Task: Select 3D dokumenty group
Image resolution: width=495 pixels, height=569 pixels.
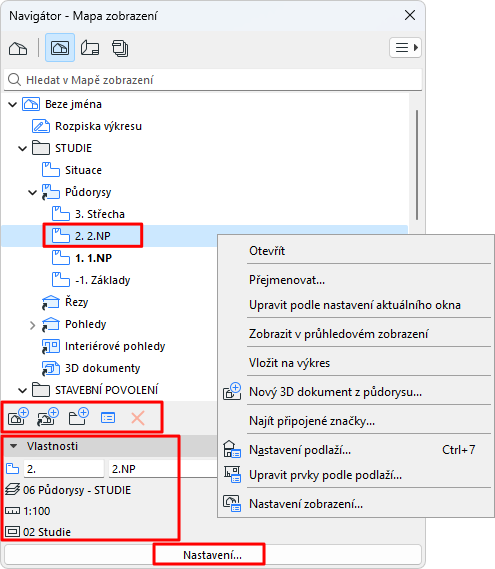Action: click(102, 368)
